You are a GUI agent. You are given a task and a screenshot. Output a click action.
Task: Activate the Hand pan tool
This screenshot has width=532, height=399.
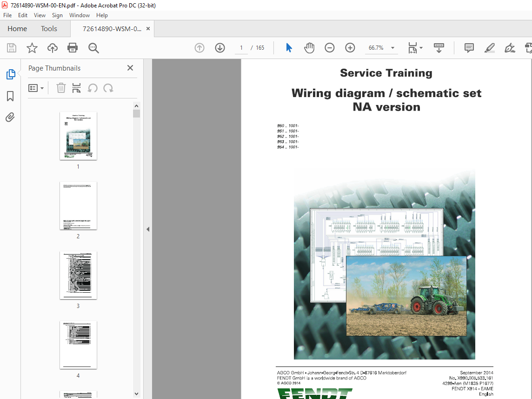309,48
